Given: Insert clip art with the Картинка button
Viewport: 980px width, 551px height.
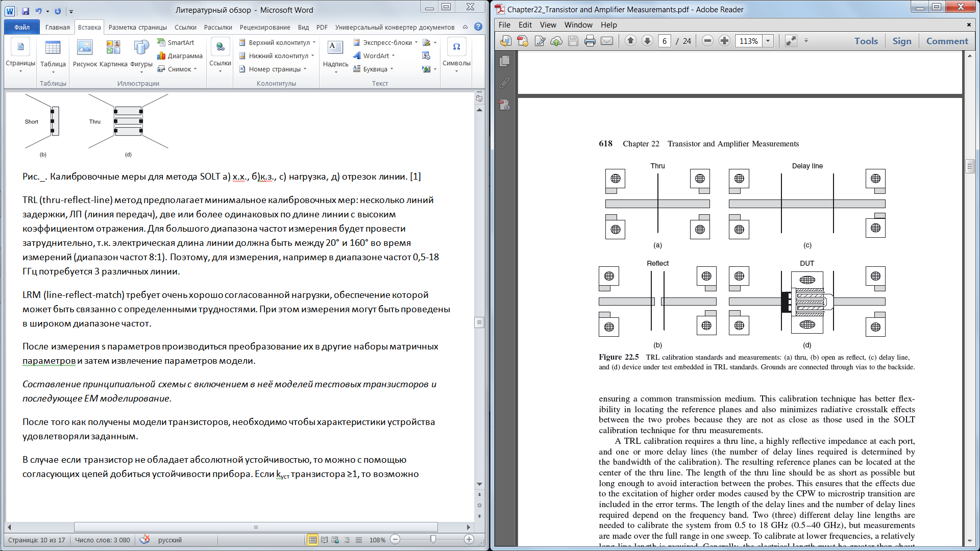Looking at the screenshot, I should pos(113,54).
